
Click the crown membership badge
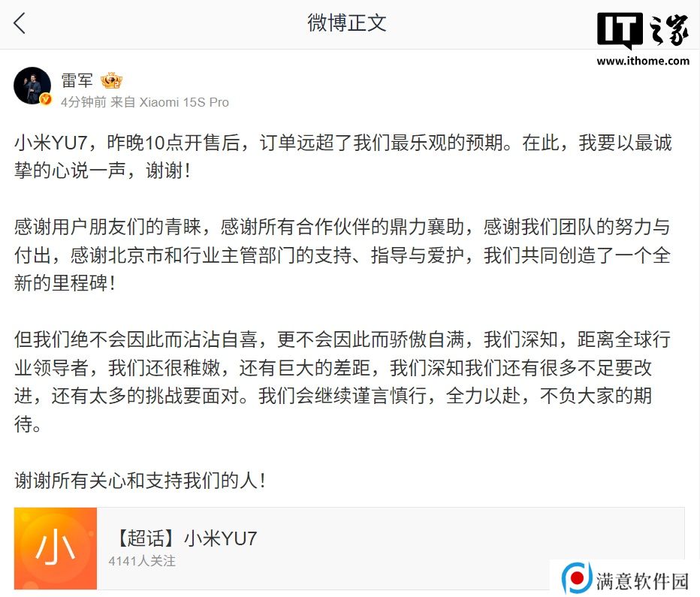pyautogui.click(x=111, y=81)
